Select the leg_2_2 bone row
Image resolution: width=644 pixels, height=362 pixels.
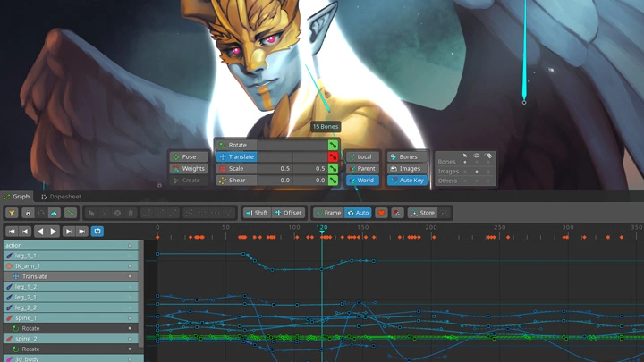tap(71, 307)
